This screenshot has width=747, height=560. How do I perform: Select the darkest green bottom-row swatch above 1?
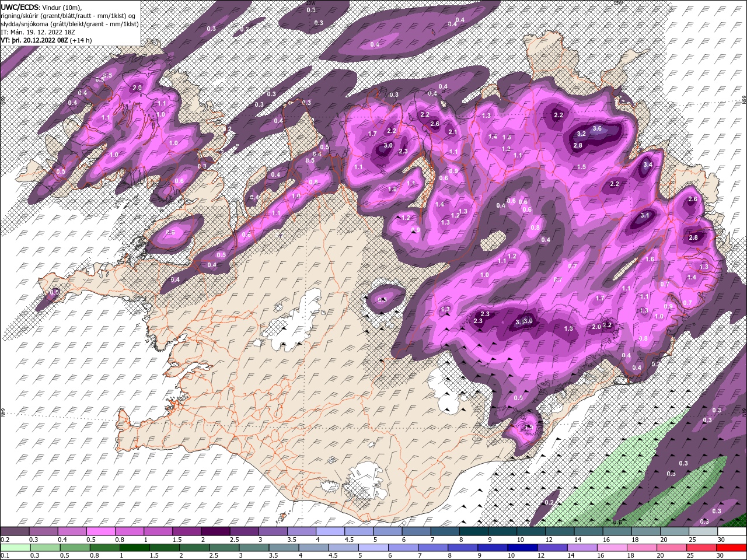click(134, 548)
